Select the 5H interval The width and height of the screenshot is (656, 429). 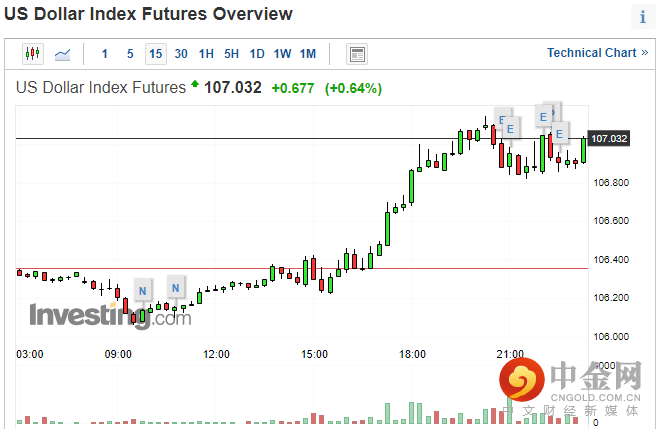click(231, 54)
